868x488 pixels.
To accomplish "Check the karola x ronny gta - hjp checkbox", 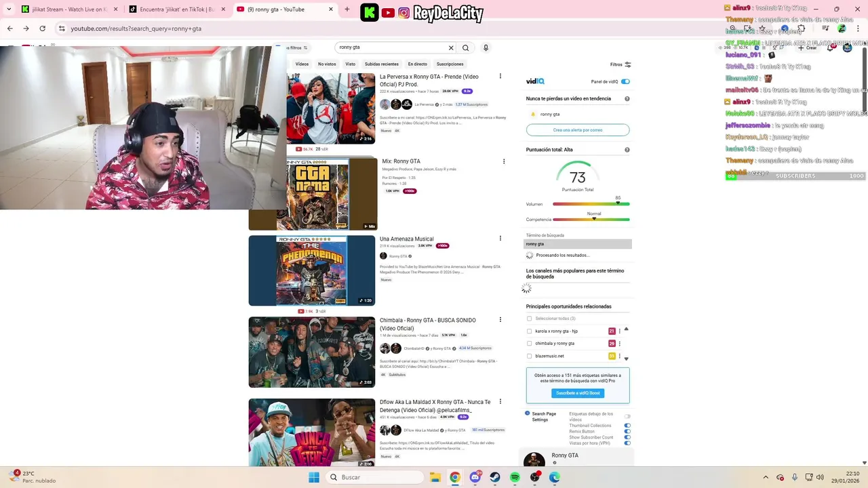I will 530,331.
